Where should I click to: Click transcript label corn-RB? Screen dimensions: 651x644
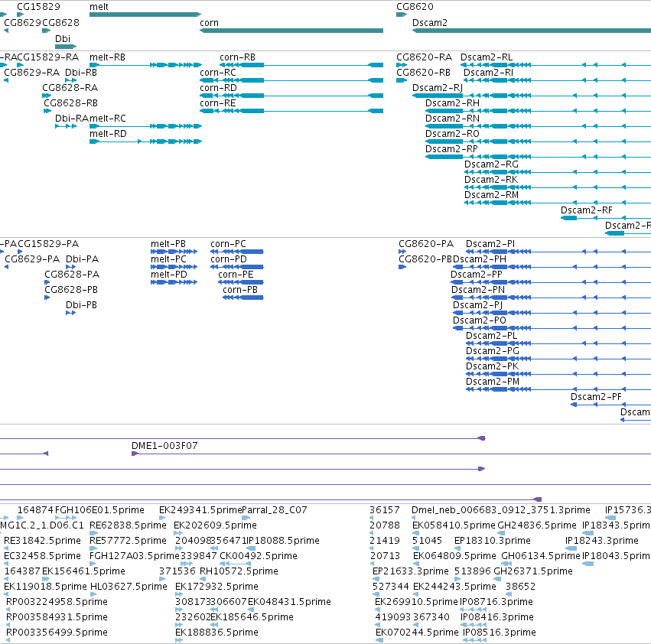237,57
